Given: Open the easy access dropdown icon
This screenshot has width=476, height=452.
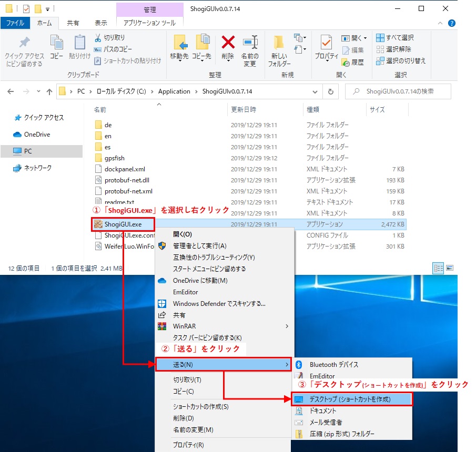Looking at the screenshot, I should (300, 49).
